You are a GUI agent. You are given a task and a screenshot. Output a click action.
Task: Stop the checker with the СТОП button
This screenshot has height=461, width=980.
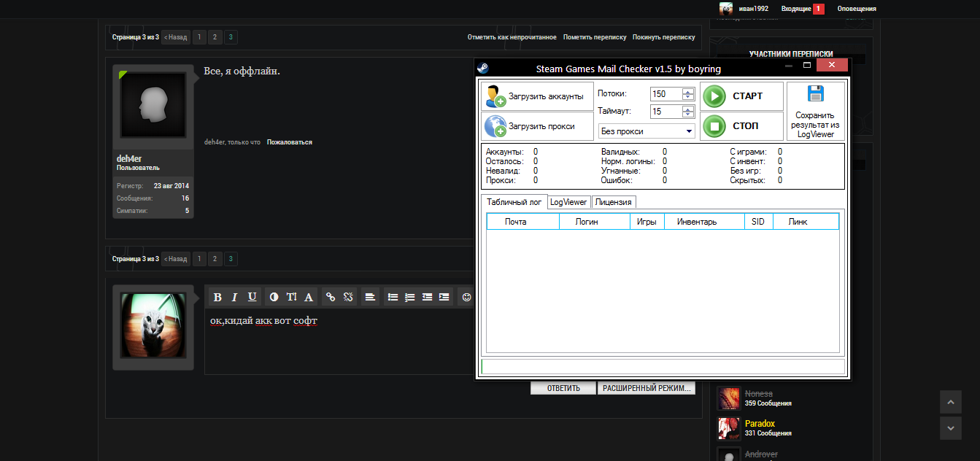tap(741, 126)
